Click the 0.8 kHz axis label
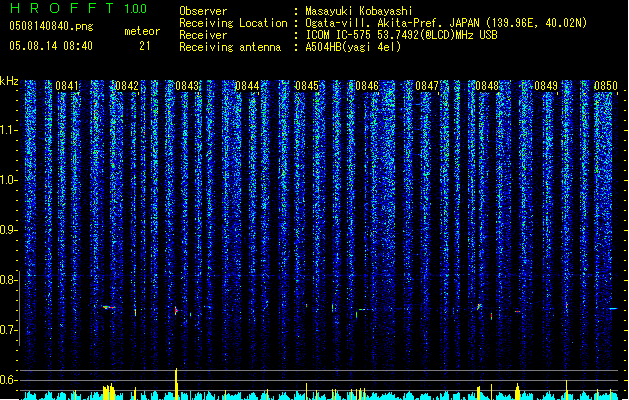 point(8,280)
